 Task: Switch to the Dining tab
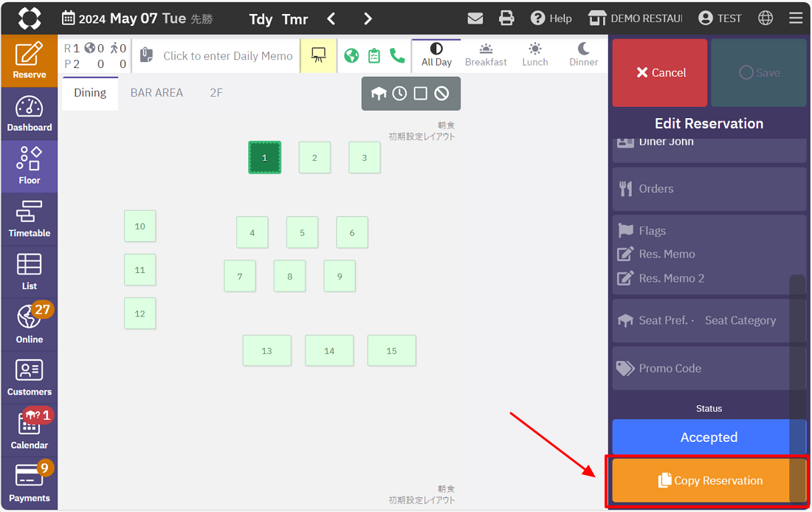coord(90,93)
